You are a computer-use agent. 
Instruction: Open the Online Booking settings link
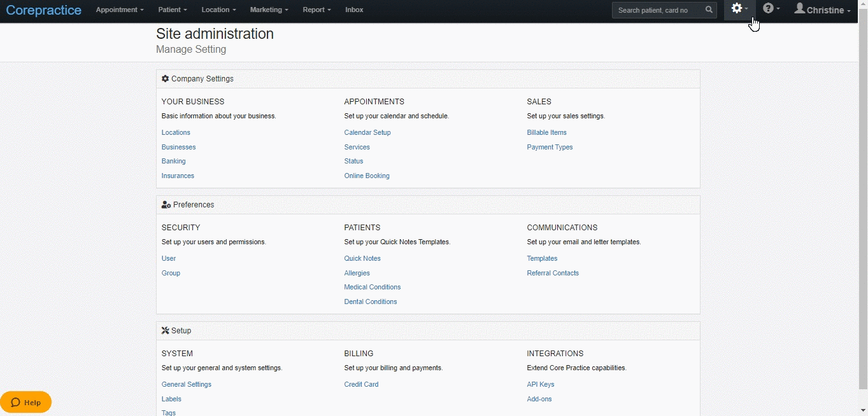[367, 176]
